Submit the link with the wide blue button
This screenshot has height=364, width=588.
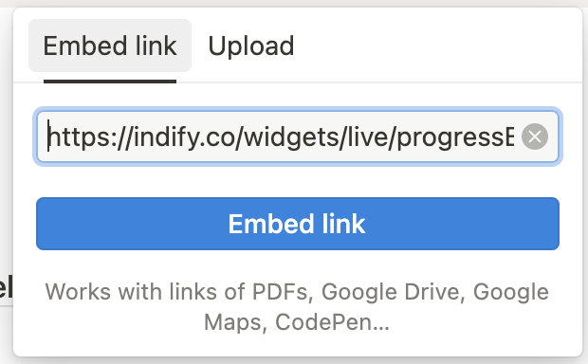pyautogui.click(x=298, y=224)
